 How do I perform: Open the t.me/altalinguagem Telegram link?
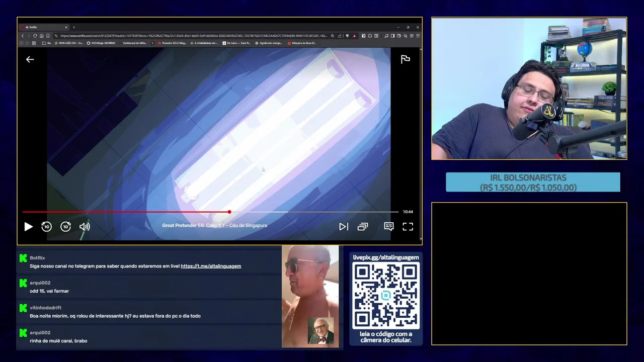pos(211,266)
